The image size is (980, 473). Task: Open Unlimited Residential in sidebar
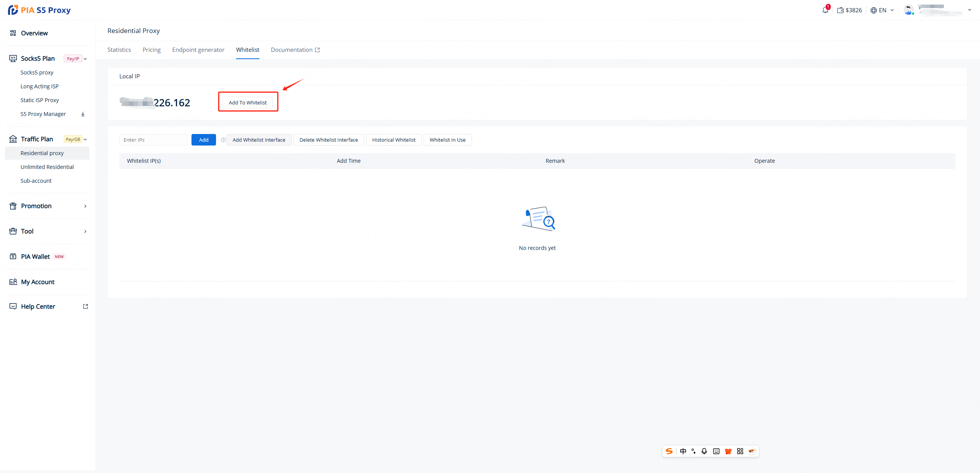coord(47,167)
